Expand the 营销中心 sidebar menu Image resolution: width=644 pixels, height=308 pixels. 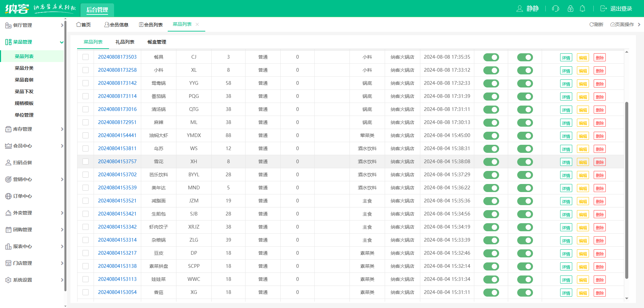click(x=34, y=179)
